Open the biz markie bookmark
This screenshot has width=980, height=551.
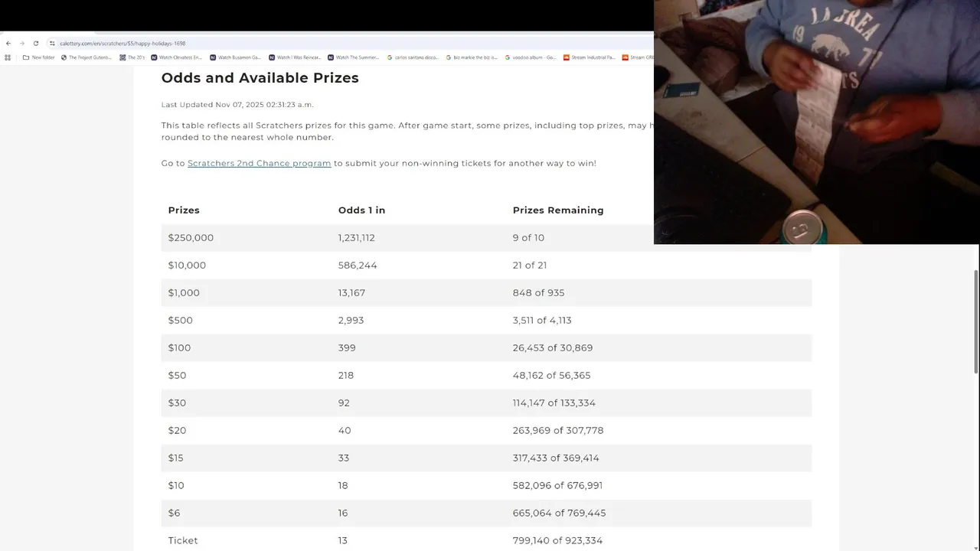(x=472, y=57)
